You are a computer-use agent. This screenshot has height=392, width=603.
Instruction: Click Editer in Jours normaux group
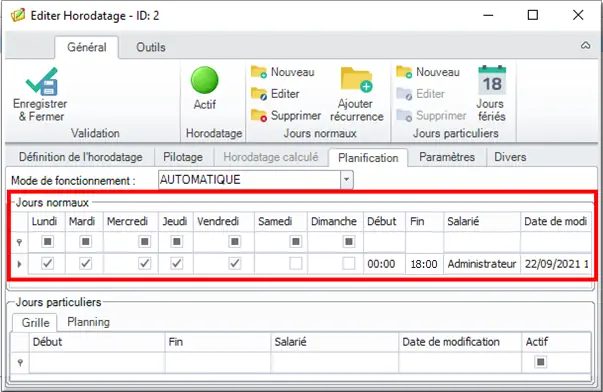coord(275,93)
